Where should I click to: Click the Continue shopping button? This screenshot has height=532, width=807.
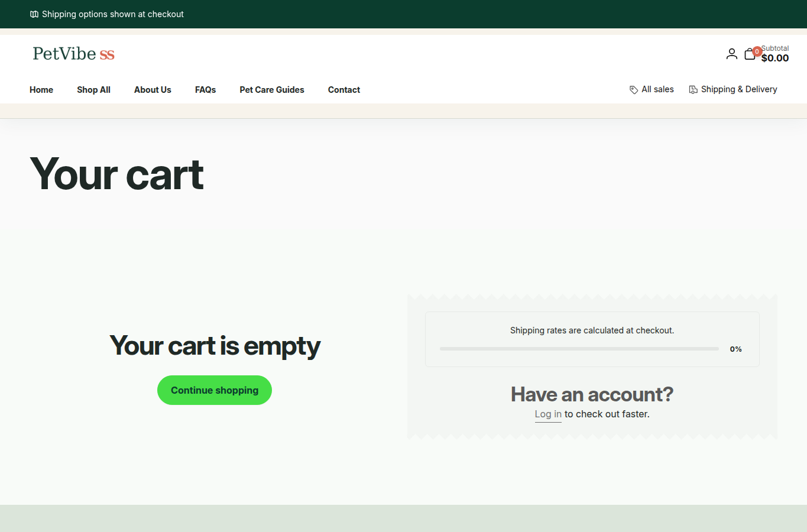[215, 390]
